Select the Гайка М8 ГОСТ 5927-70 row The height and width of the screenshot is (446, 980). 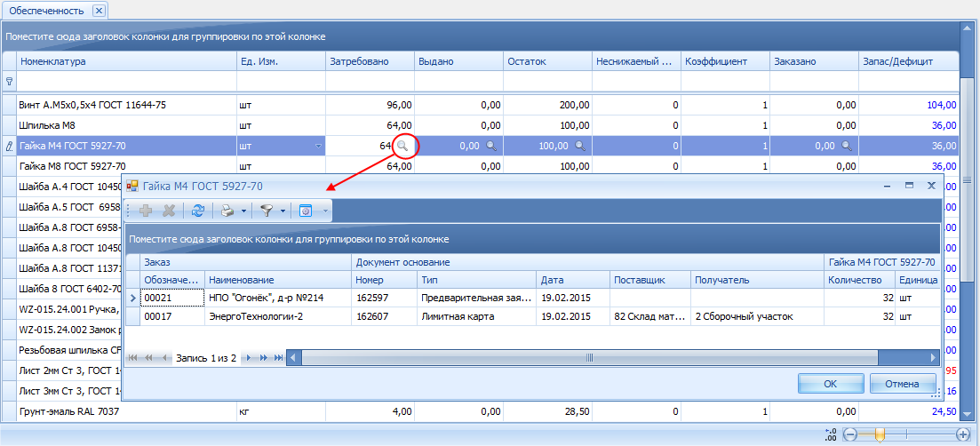pyautogui.click(x=480, y=166)
